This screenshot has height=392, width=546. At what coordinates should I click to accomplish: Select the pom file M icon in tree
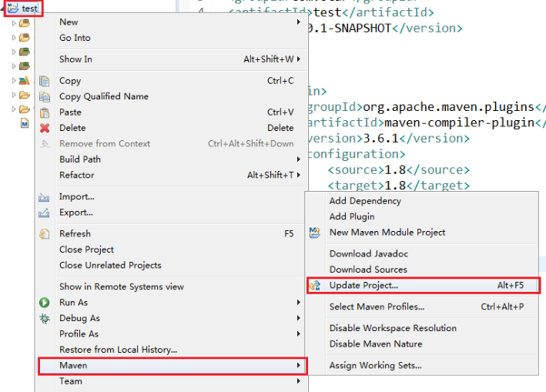tap(25, 123)
